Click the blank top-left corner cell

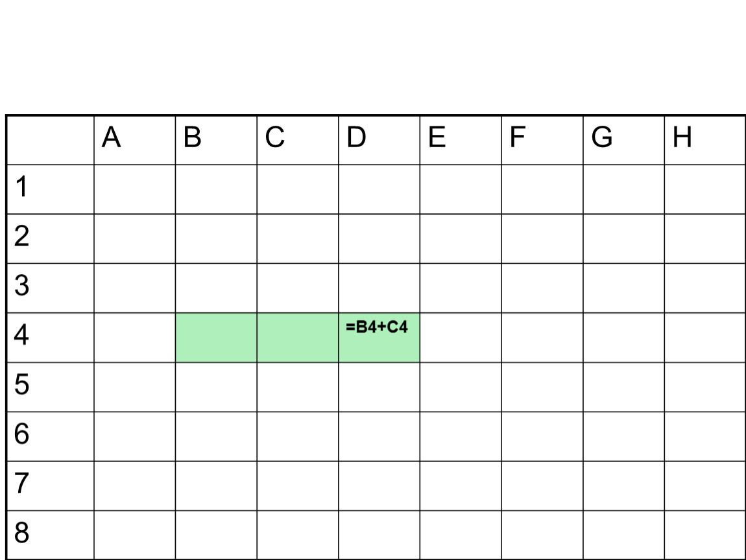click(x=50, y=140)
